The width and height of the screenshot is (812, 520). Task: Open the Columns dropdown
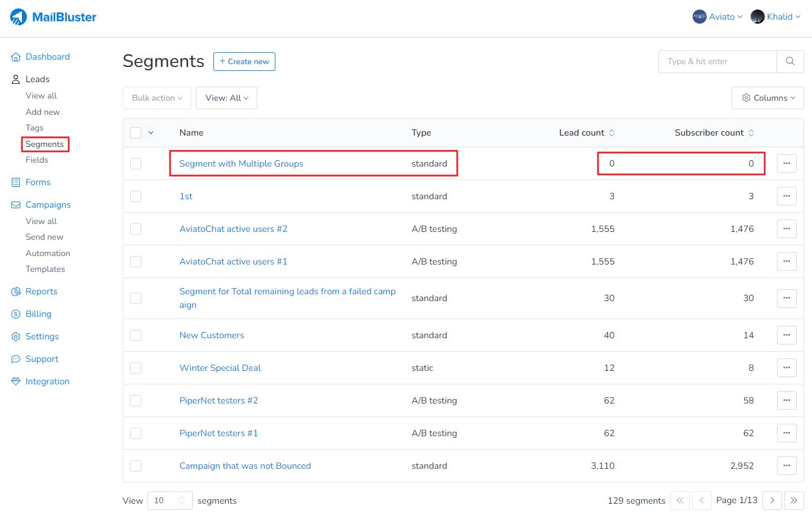(768, 98)
